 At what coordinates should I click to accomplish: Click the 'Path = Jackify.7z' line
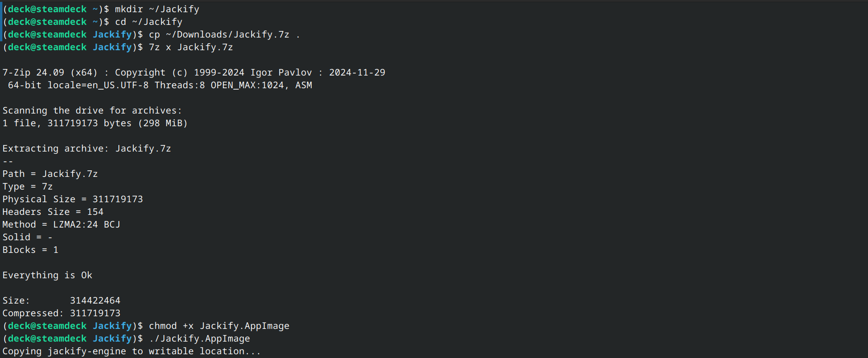(x=50, y=174)
